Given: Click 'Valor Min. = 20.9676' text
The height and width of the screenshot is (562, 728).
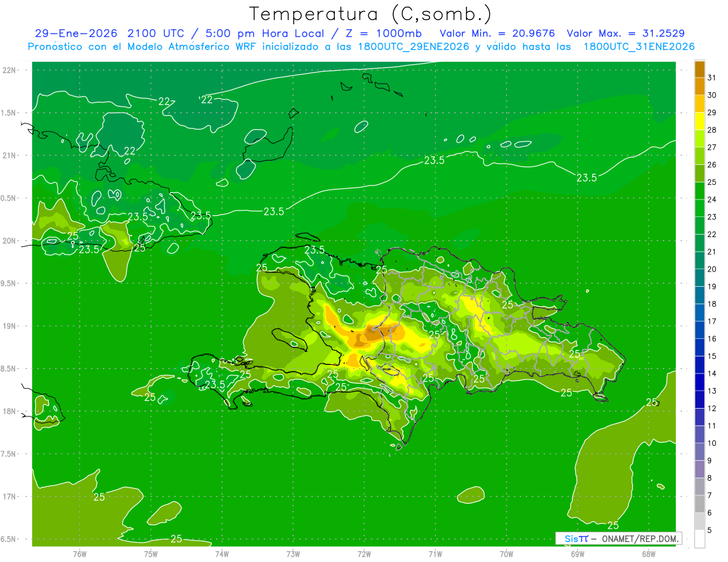Looking at the screenshot, I should click(497, 33).
